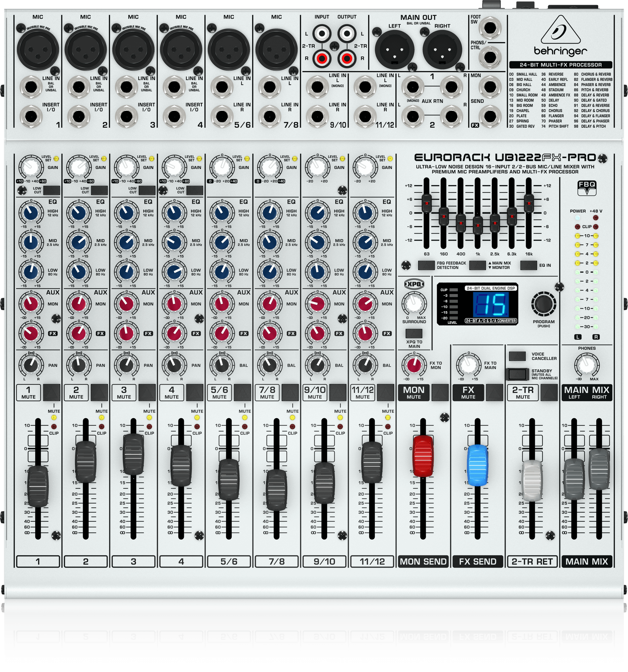The width and height of the screenshot is (628, 672).
Task: Click channel 4 MIC XLR input
Action: point(181,50)
